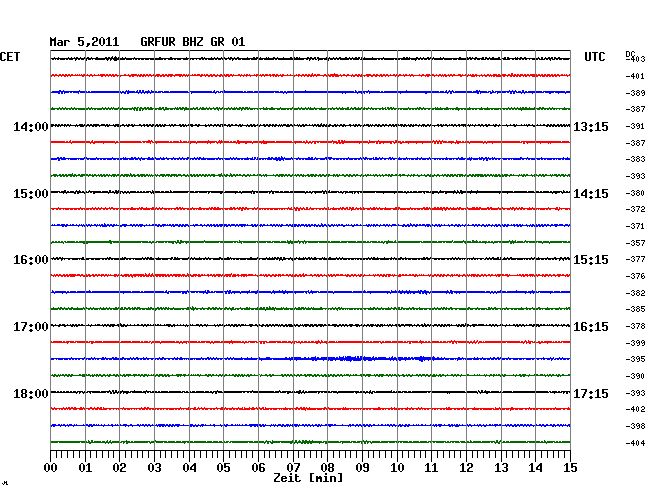Click the DC value '-385'

pos(635,309)
